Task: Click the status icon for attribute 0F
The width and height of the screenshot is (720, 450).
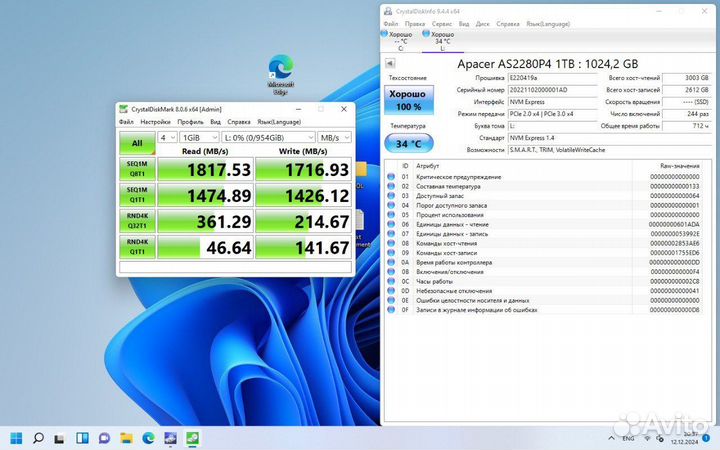Action: pyautogui.click(x=391, y=310)
